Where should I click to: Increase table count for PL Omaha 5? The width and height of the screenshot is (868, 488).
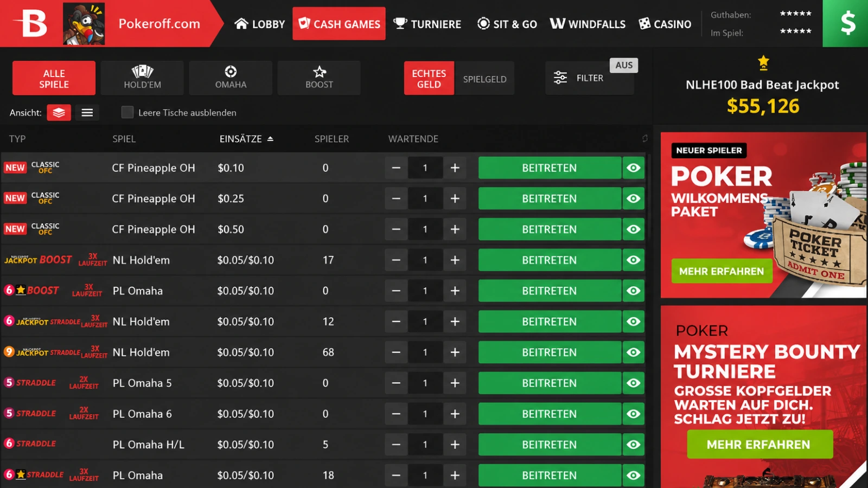pyautogui.click(x=455, y=383)
